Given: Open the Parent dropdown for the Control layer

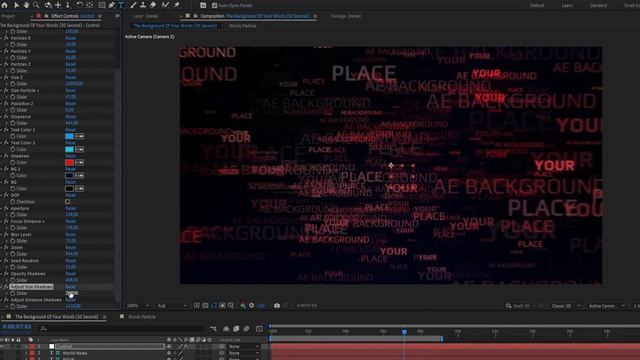Looking at the screenshot, I should tap(244, 347).
